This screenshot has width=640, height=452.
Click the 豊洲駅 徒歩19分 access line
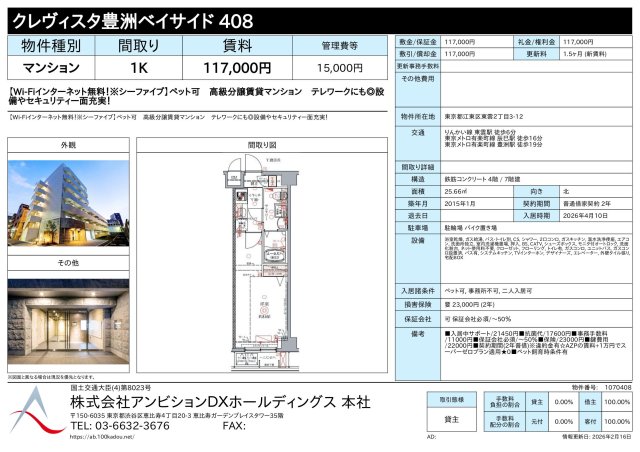pos(493,144)
